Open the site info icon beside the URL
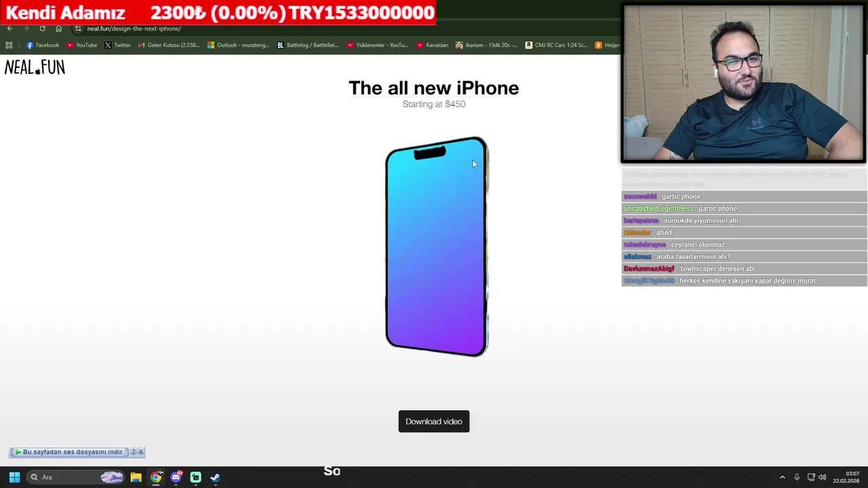 click(x=79, y=28)
